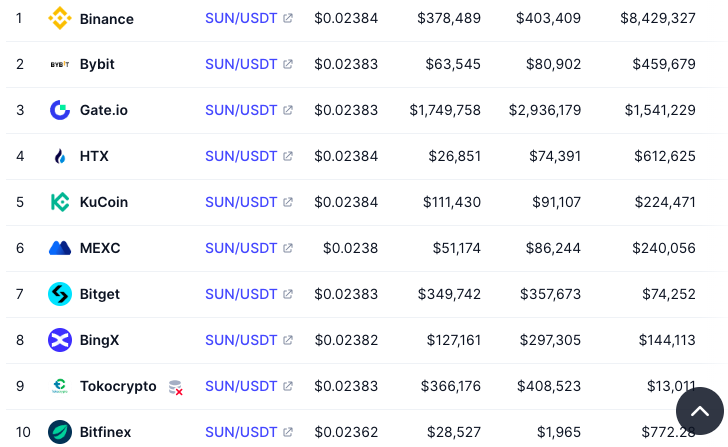Click the HTX flame logo icon
This screenshot has width=728, height=447.
tap(60, 156)
